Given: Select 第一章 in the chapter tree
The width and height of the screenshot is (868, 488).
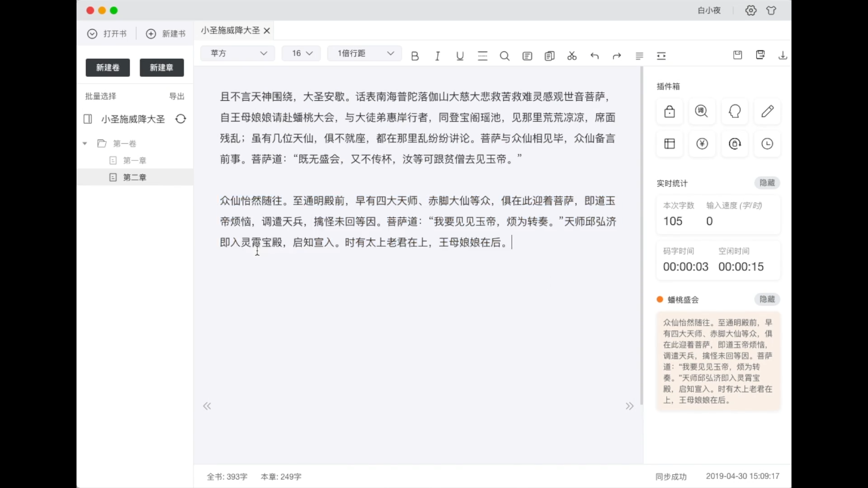Looking at the screenshot, I should [135, 160].
